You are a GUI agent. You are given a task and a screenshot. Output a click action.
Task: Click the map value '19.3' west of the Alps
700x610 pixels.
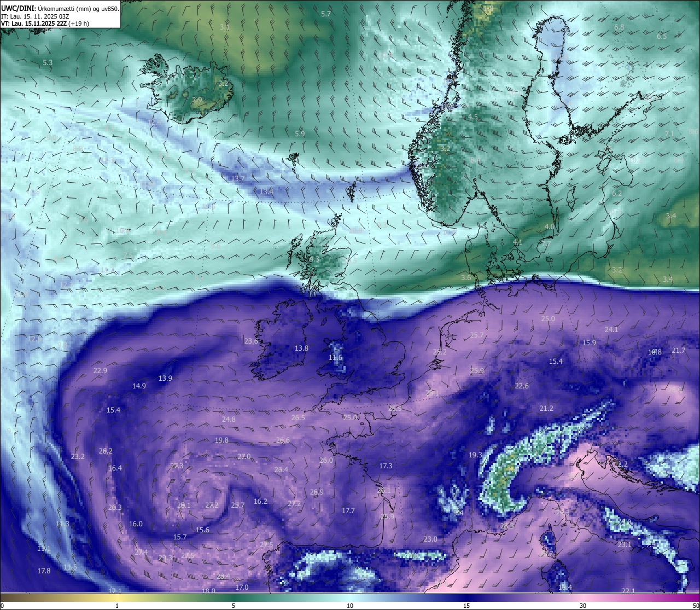tap(475, 455)
